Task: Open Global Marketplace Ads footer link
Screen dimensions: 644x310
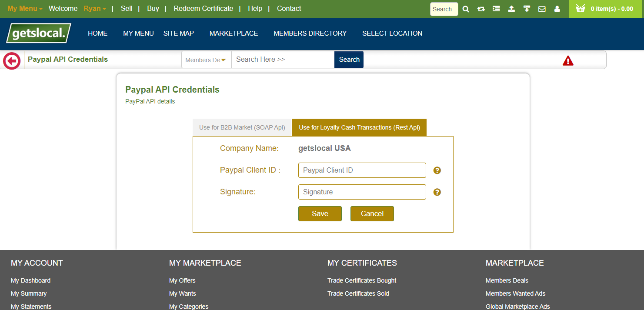Action: (x=518, y=307)
